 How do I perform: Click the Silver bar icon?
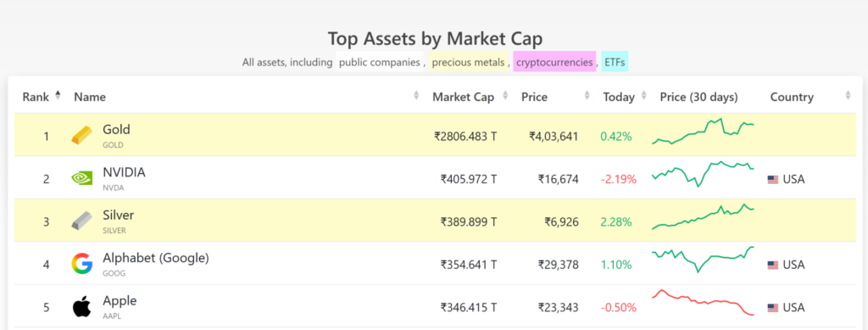(x=82, y=221)
